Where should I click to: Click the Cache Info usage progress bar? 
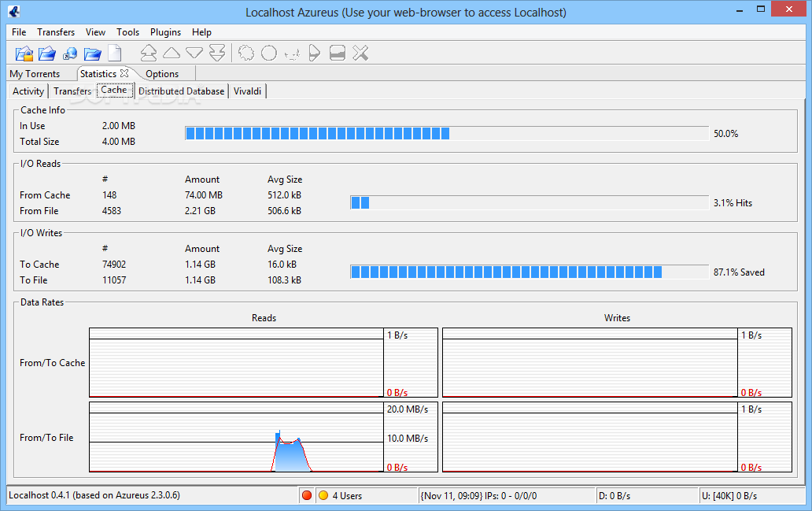coord(447,133)
